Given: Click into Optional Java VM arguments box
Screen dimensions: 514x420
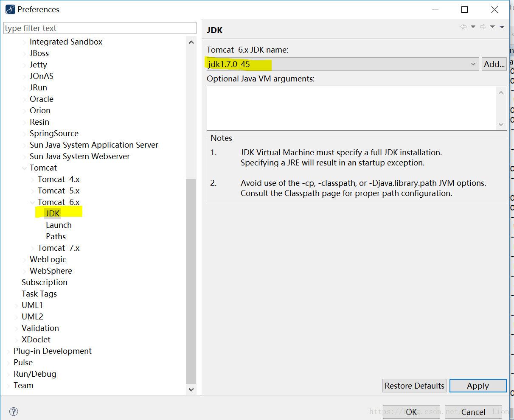Looking at the screenshot, I should pos(351,108).
